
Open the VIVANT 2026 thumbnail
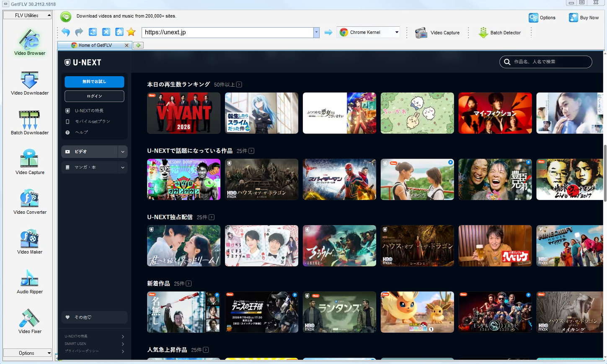coord(183,113)
